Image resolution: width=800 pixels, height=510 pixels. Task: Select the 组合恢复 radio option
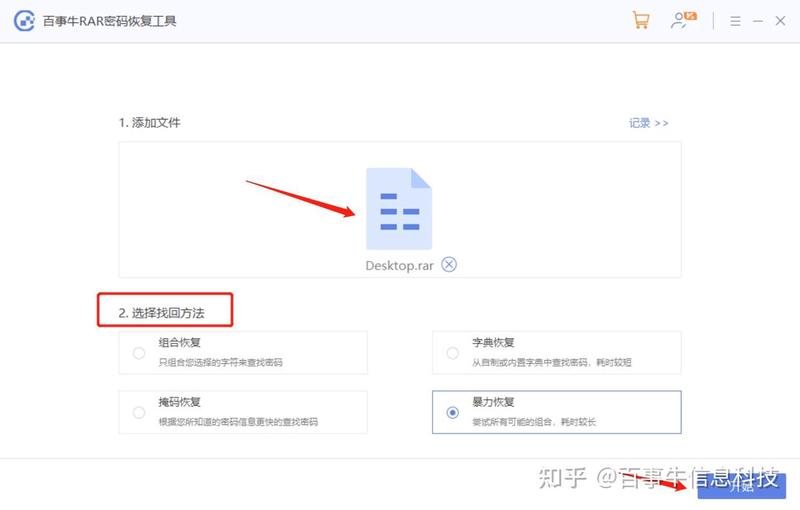(139, 353)
